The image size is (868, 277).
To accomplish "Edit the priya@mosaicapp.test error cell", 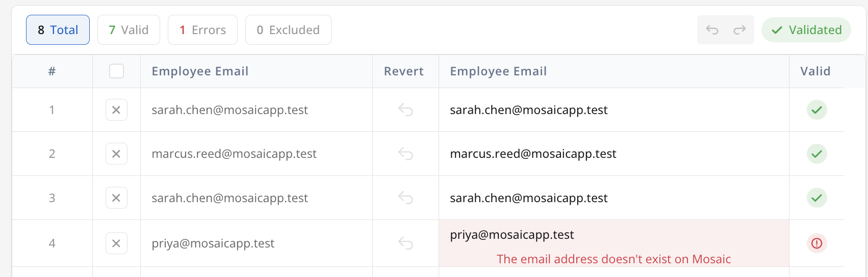I will (614, 243).
